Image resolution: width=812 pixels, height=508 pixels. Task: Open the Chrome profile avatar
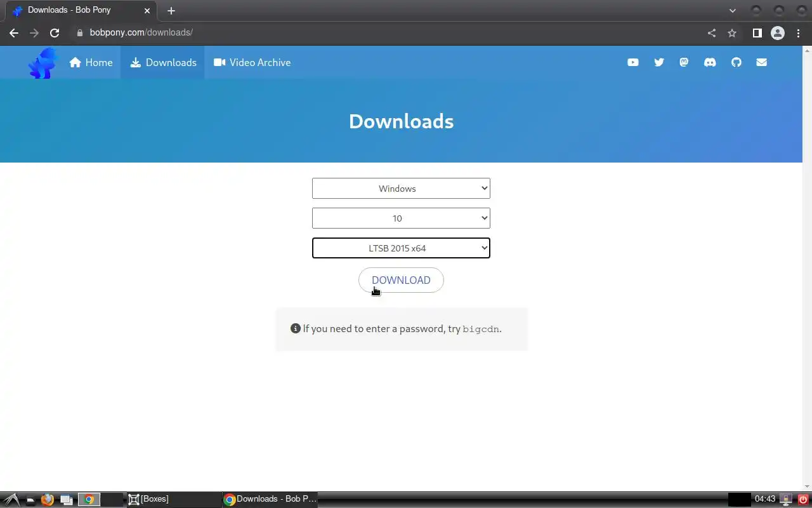[778, 33]
